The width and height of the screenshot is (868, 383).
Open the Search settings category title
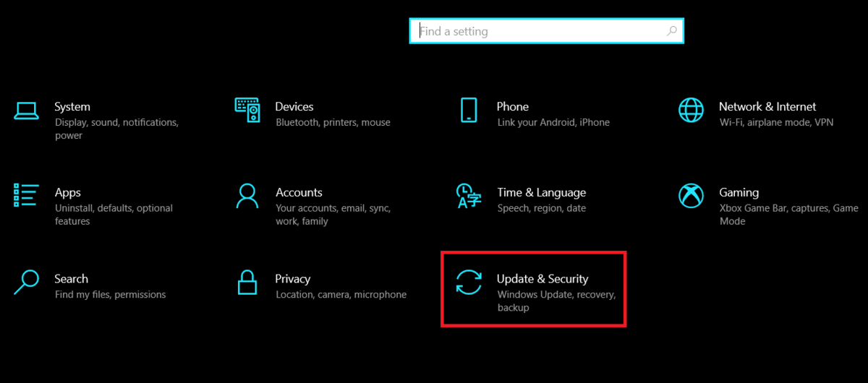click(x=71, y=278)
